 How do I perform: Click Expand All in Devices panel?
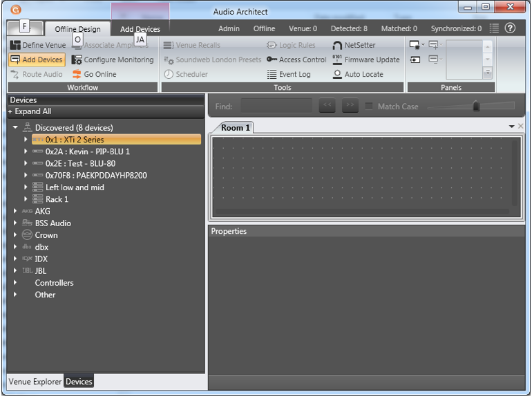click(x=30, y=111)
